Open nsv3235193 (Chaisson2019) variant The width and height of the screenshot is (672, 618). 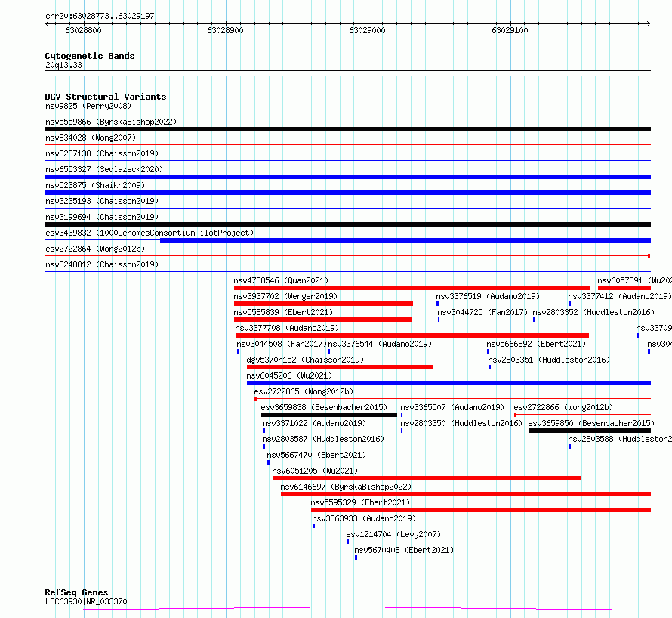click(x=102, y=201)
